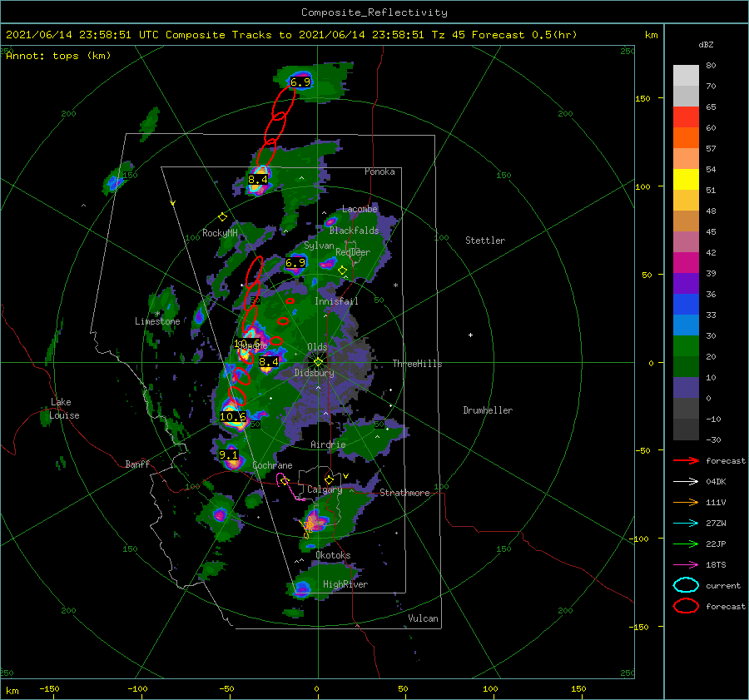
Task: Click the red forecast ellipse legend icon
Action: 686,606
